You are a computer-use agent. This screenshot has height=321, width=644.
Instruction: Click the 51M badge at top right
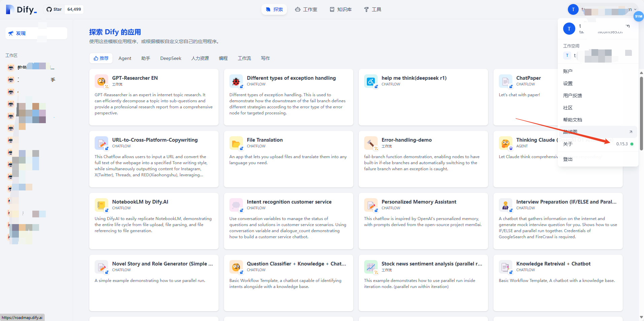tap(639, 16)
